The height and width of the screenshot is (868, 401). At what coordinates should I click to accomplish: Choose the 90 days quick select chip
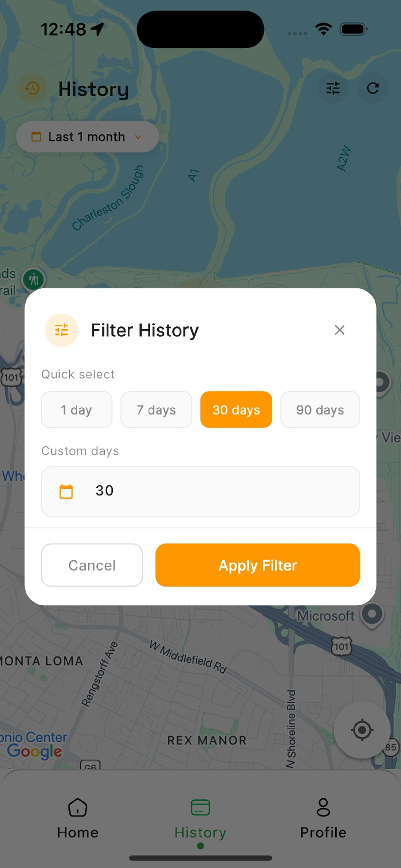[x=320, y=409]
